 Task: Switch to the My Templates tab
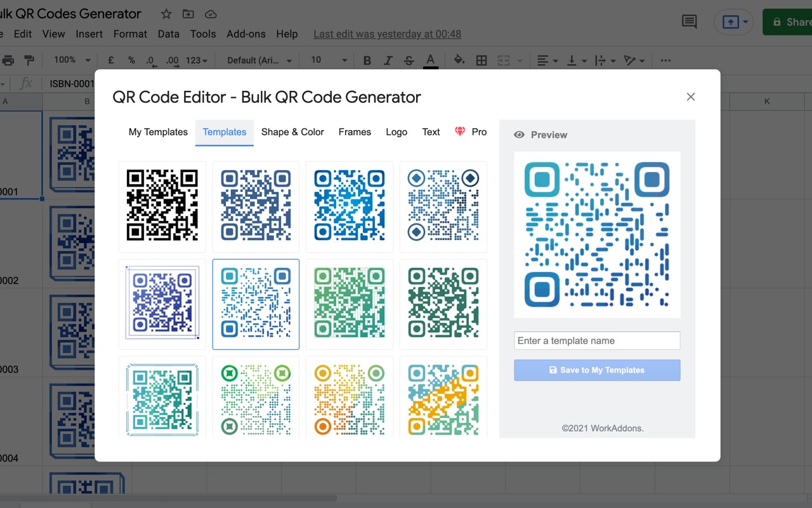click(158, 132)
